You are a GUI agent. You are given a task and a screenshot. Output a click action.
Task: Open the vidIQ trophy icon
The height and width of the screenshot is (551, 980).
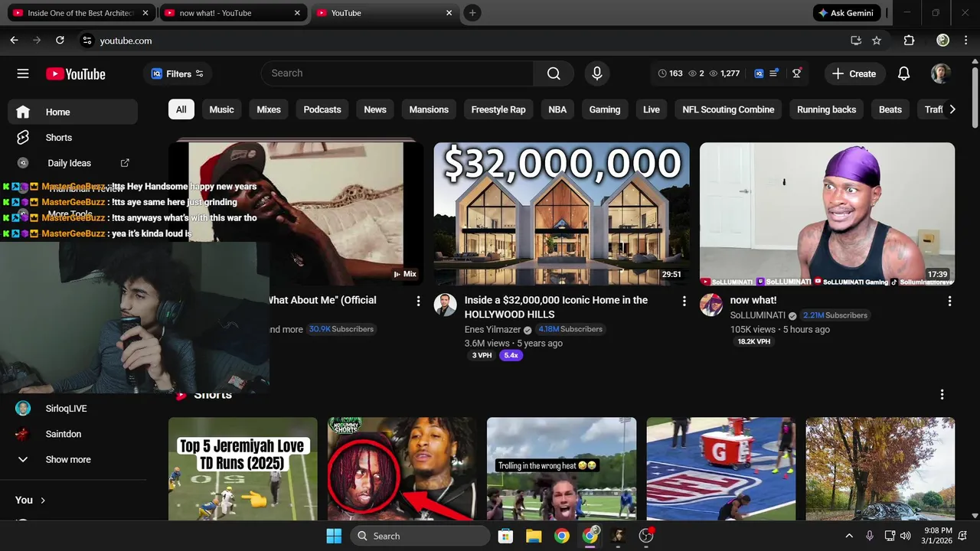click(797, 73)
